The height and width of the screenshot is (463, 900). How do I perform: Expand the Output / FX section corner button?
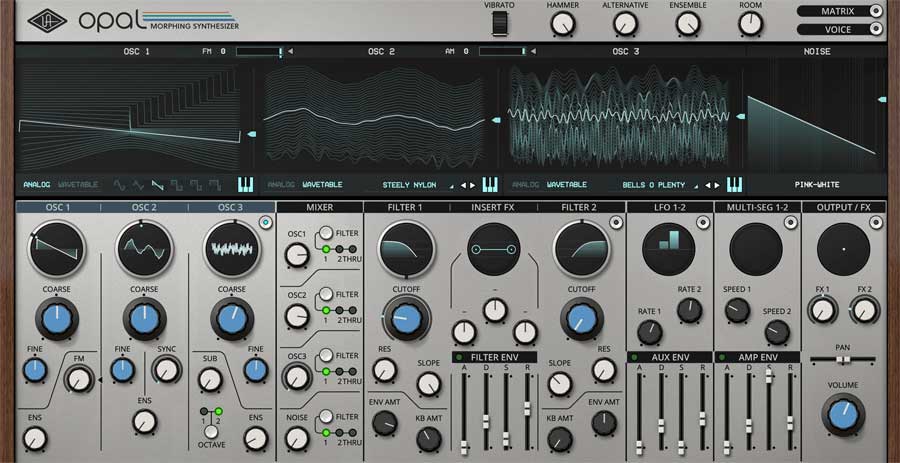point(876,223)
